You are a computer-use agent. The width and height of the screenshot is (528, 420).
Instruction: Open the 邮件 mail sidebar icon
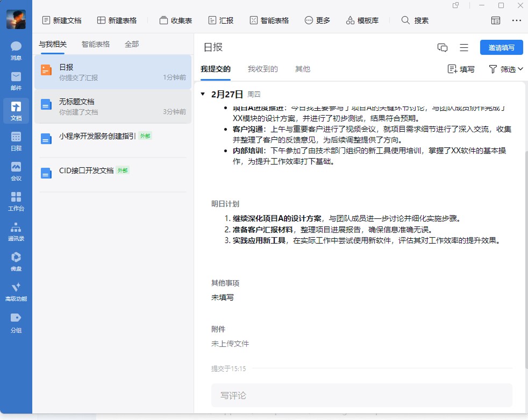click(x=16, y=80)
